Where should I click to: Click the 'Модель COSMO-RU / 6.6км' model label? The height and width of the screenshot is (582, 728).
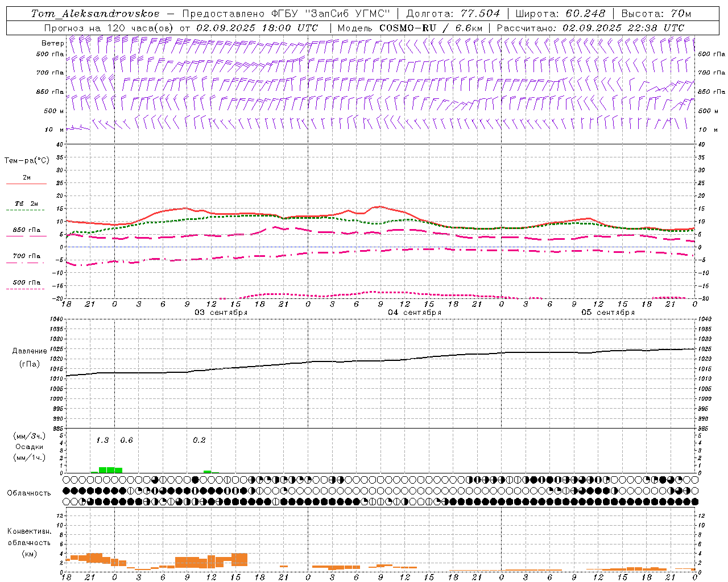pyautogui.click(x=410, y=28)
